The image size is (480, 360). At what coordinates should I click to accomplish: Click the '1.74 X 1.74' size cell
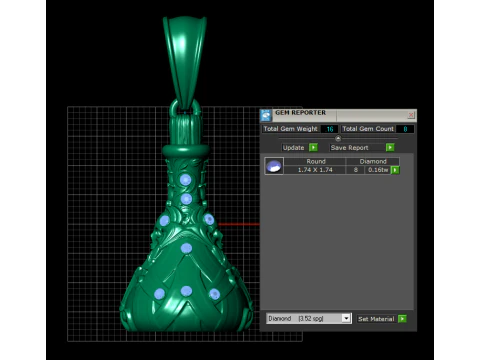315,170
